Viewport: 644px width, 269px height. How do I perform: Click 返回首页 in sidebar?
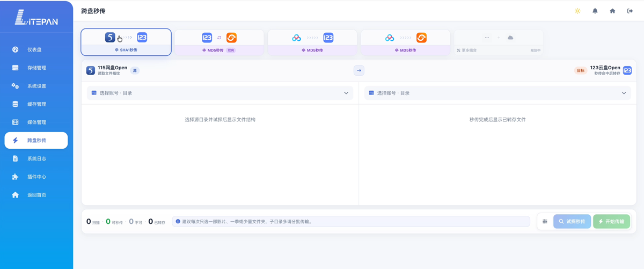click(36, 195)
